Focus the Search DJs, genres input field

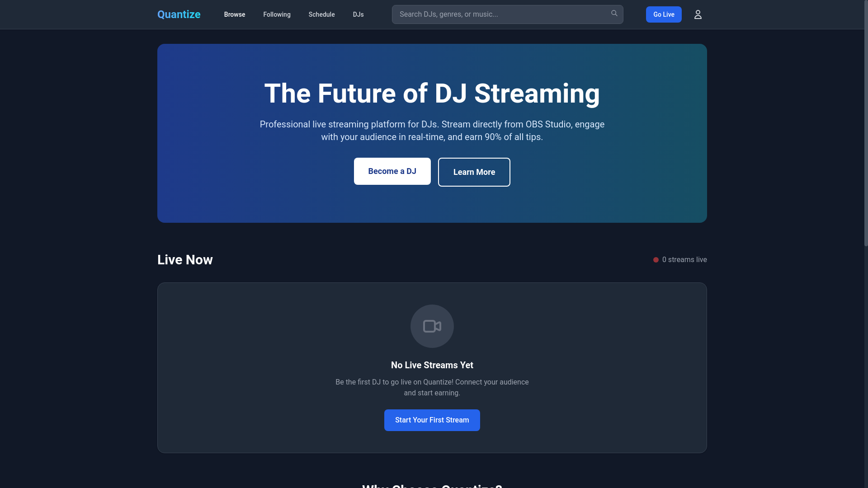[x=508, y=14]
